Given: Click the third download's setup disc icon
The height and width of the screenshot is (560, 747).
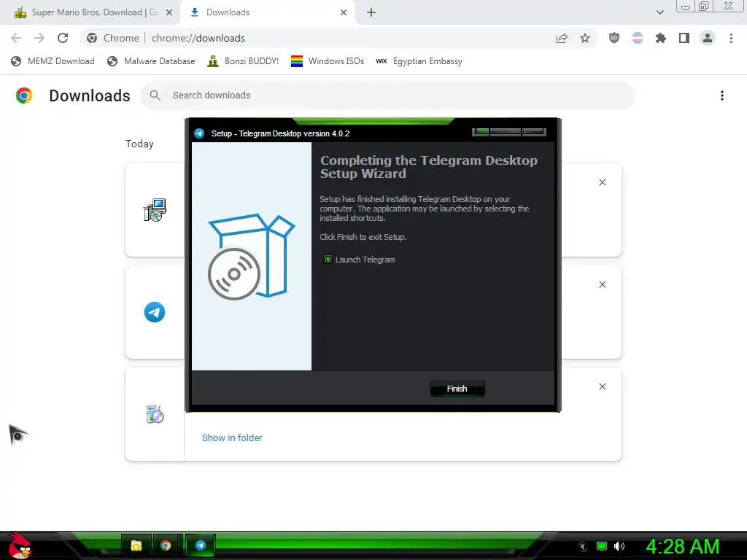Looking at the screenshot, I should (x=155, y=414).
